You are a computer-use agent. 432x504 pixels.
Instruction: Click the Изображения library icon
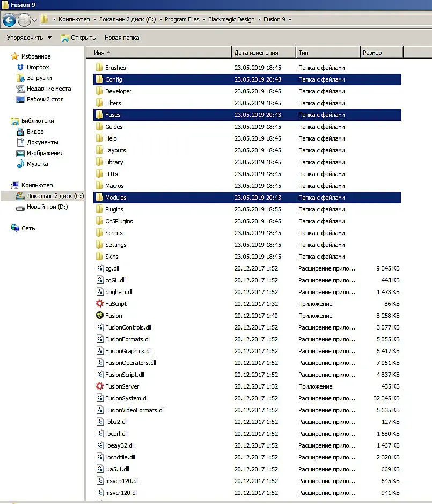tap(20, 154)
